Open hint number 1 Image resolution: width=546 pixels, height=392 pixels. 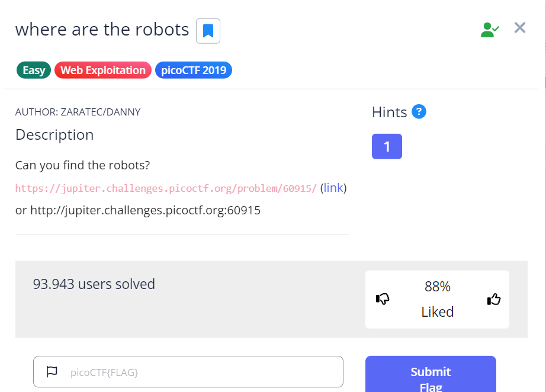(x=387, y=146)
